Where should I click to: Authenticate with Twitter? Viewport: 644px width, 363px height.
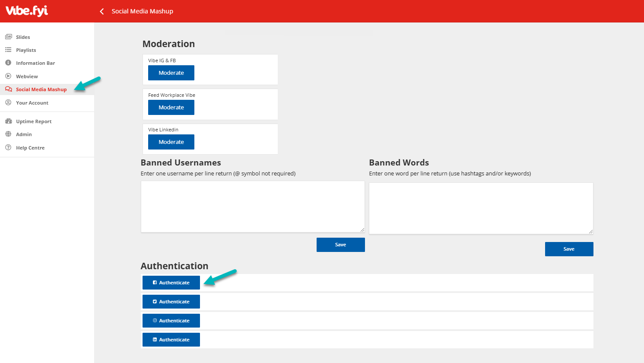point(171,302)
